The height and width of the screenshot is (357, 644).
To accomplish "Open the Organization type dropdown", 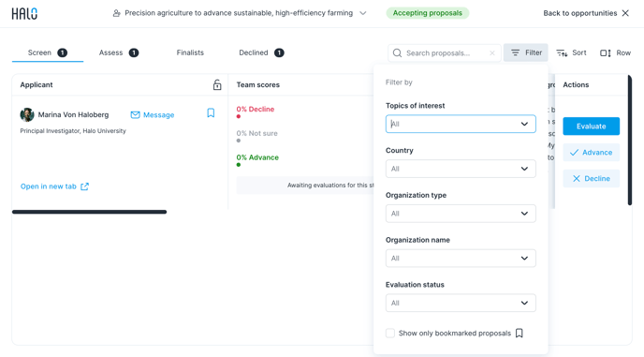I will click(x=461, y=214).
